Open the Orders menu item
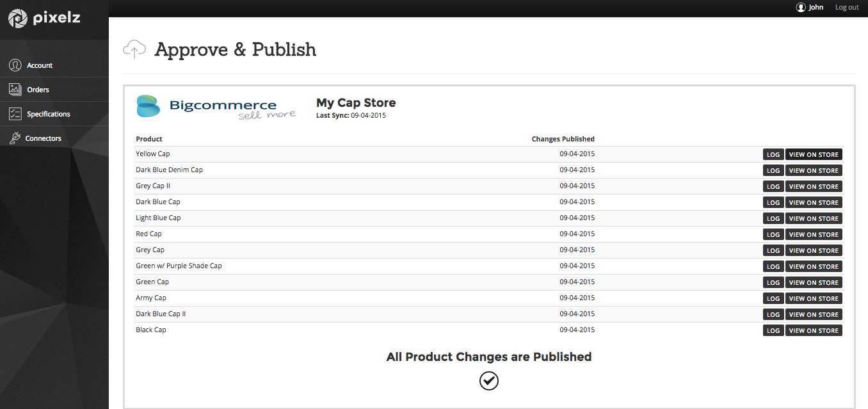This screenshot has height=409, width=868. tap(38, 90)
